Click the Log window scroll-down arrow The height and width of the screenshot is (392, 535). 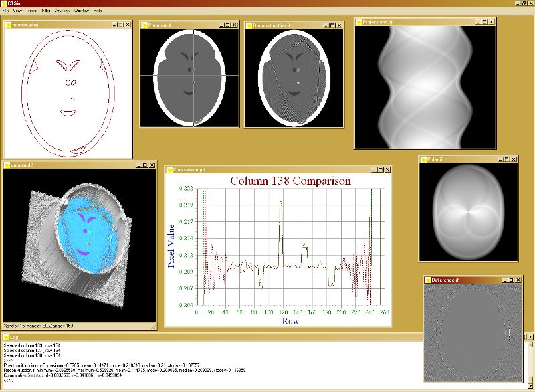[531, 386]
